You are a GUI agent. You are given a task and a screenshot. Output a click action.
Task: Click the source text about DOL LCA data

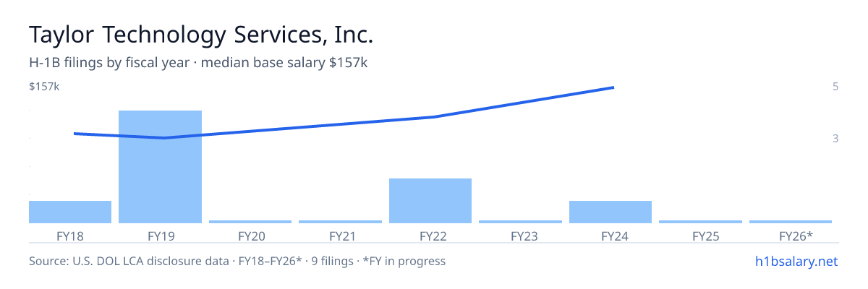(237, 261)
